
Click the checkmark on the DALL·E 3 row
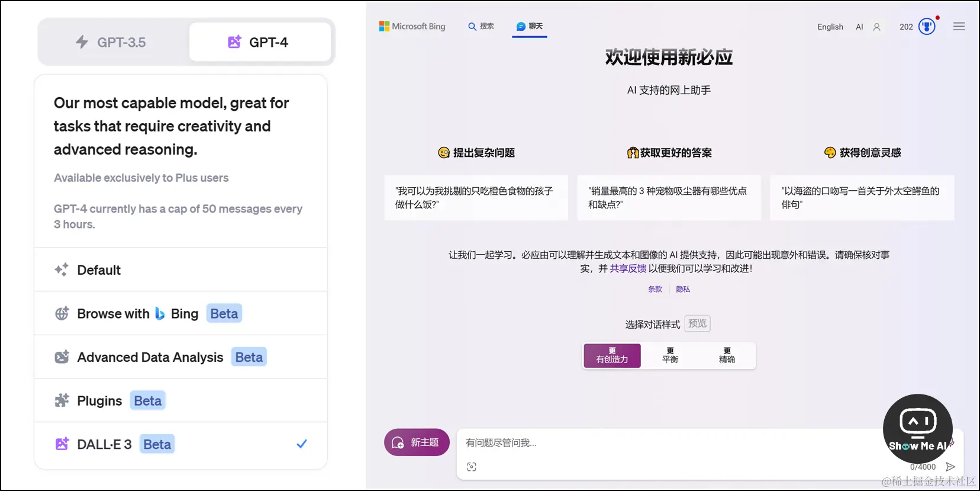point(302,444)
